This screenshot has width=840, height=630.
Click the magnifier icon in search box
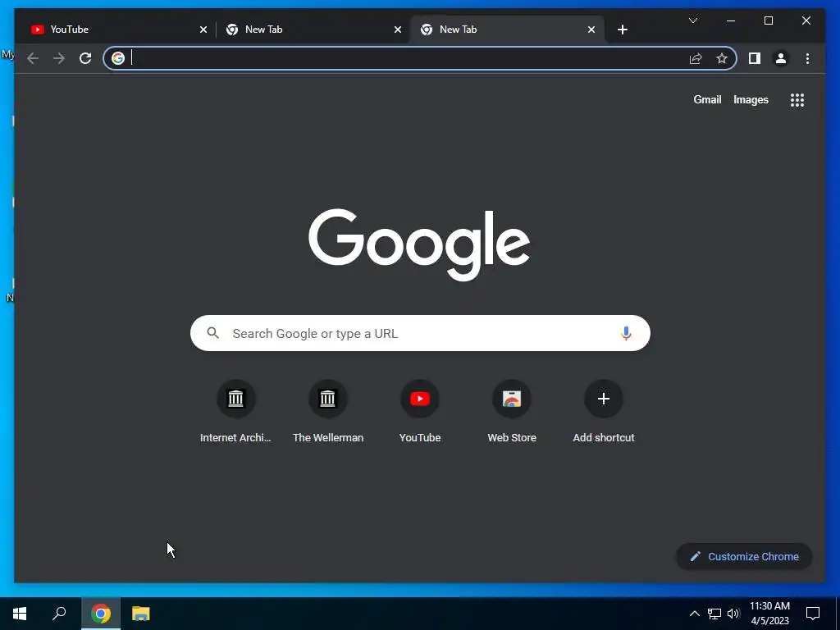click(x=212, y=333)
